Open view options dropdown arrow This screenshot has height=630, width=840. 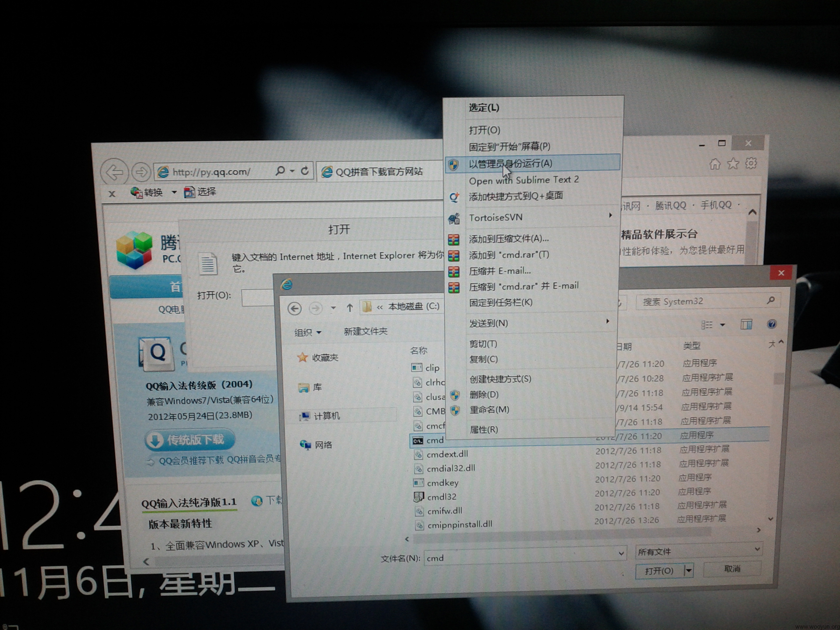tap(722, 325)
